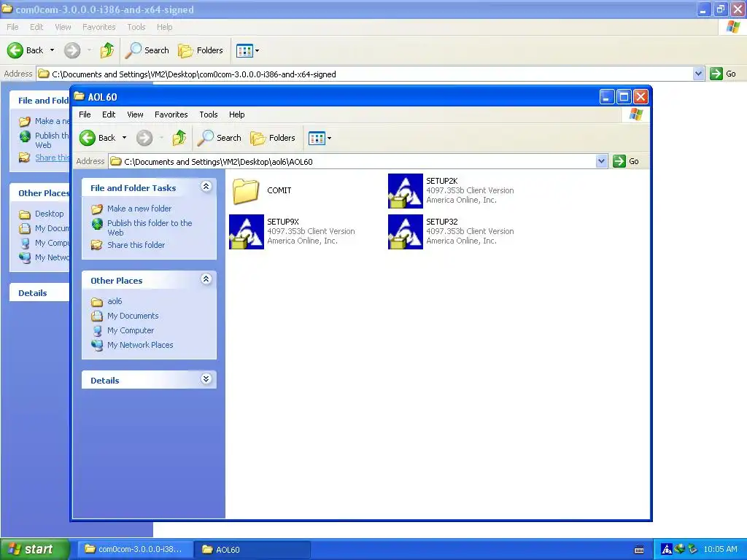Open My Network Places in AOL60 sidebar
Image resolution: width=747 pixels, height=560 pixels.
coord(140,345)
